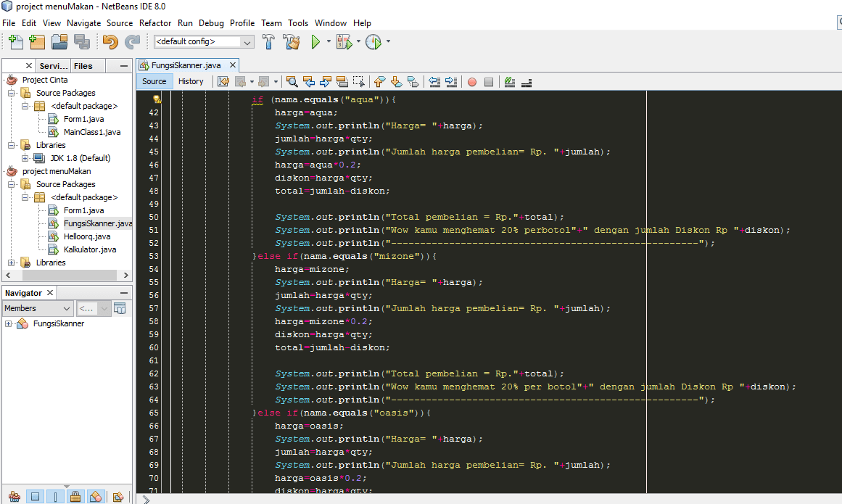Open the Tools menu
Image resolution: width=842 pixels, height=504 pixels.
(298, 23)
